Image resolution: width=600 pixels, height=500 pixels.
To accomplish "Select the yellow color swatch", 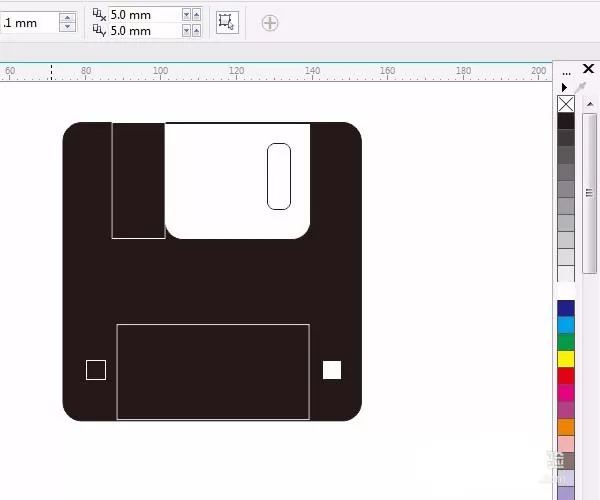I will click(x=566, y=359).
